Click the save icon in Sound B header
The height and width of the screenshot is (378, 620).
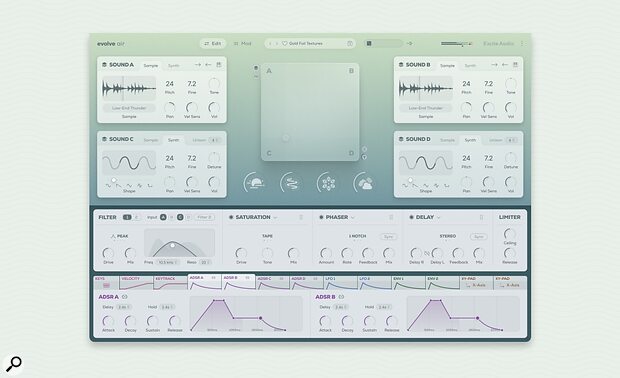515,65
